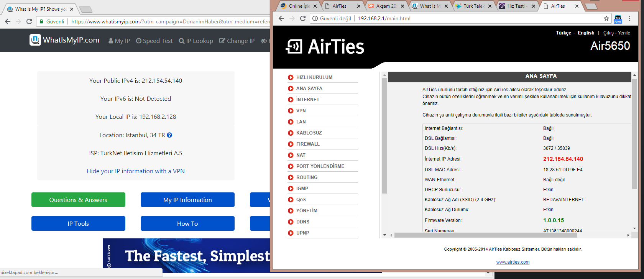This screenshot has width=644, height=279.
Task: Click the forward arrow in the WhatIsMyIP window
Action: coord(18,21)
